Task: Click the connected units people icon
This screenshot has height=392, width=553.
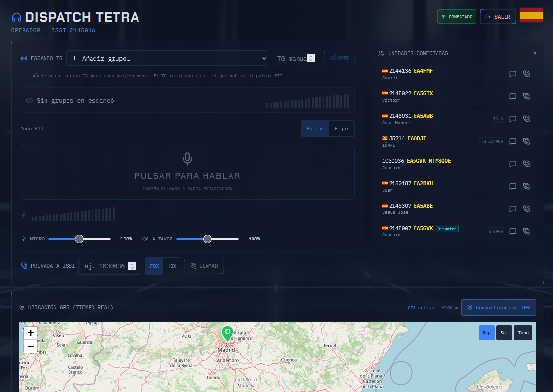Action: click(381, 54)
